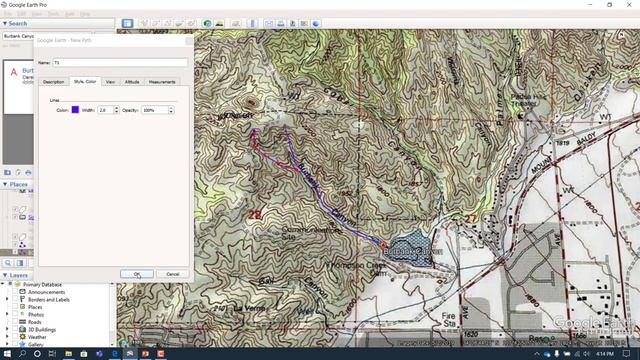Select the Add Image Overlay toolbar icon

pos(179,23)
